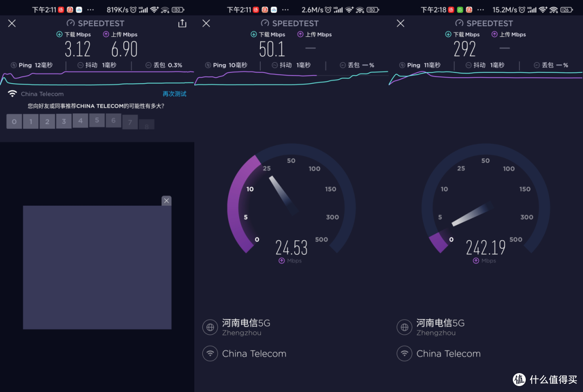583x392 pixels.
Task: Select 河南电信5G server in middle screen
Action: coord(246,323)
